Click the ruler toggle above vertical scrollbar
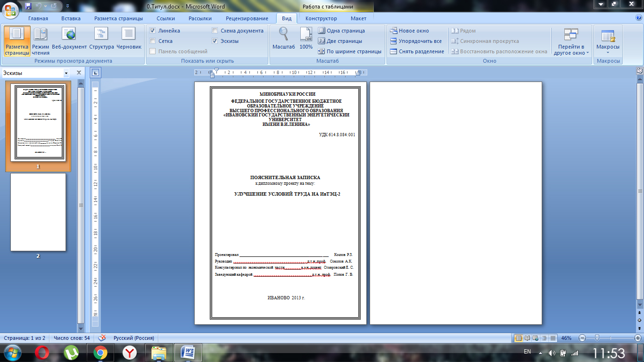644x362 pixels. [640, 71]
